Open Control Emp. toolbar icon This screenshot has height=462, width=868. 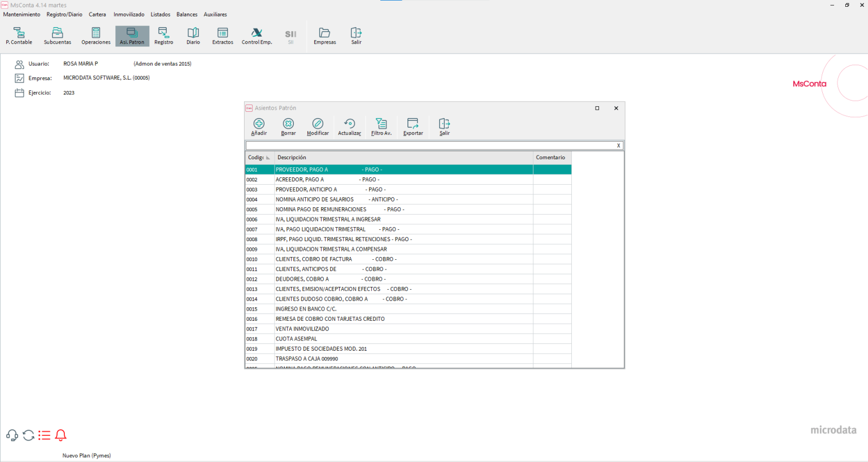257,36
